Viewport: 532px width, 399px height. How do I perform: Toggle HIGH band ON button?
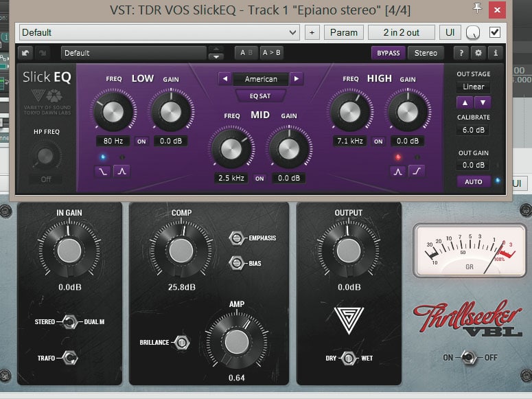click(378, 141)
